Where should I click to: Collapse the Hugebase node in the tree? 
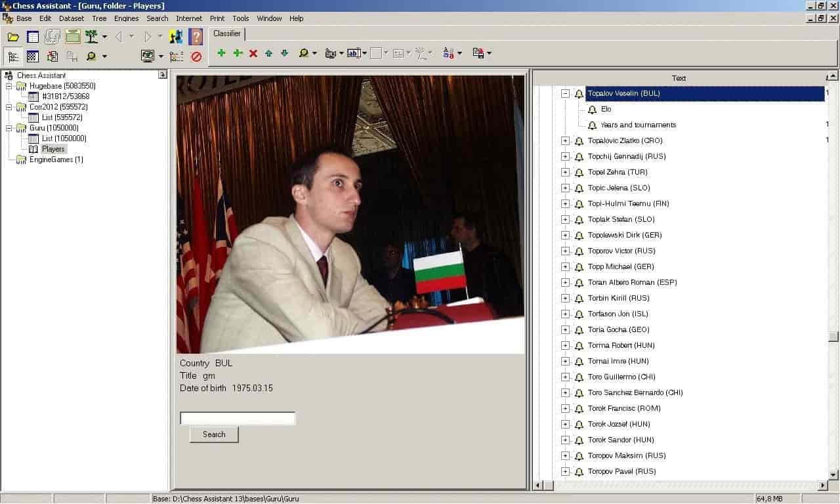(9, 86)
